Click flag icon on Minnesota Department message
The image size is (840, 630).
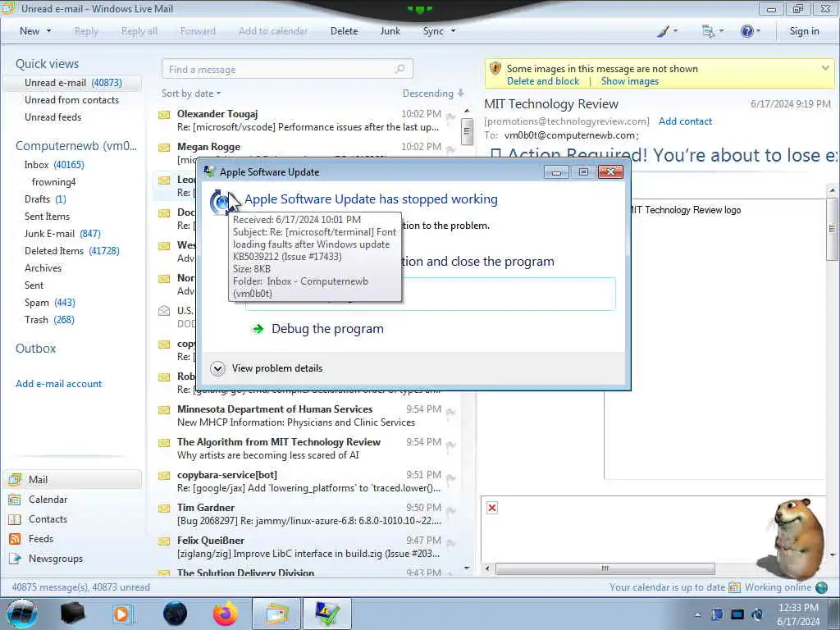[450, 413]
